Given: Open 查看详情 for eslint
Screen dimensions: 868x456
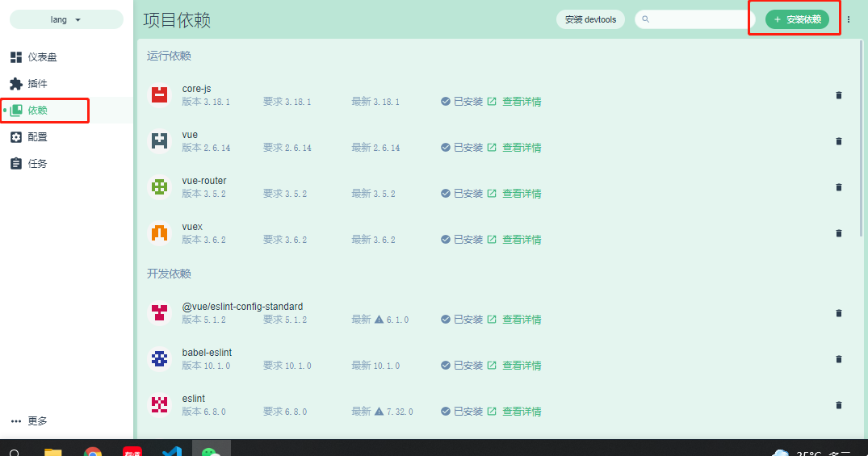Looking at the screenshot, I should pyautogui.click(x=514, y=412).
